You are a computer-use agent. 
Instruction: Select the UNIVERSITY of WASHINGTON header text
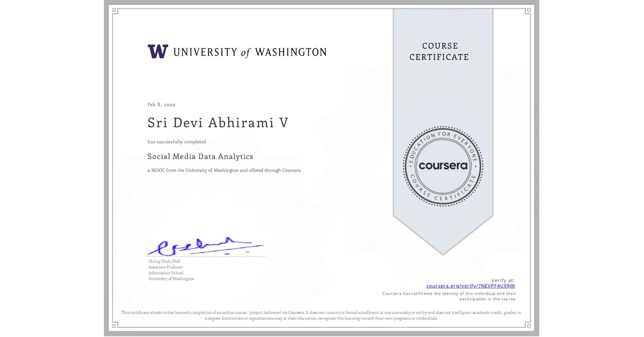pos(250,52)
